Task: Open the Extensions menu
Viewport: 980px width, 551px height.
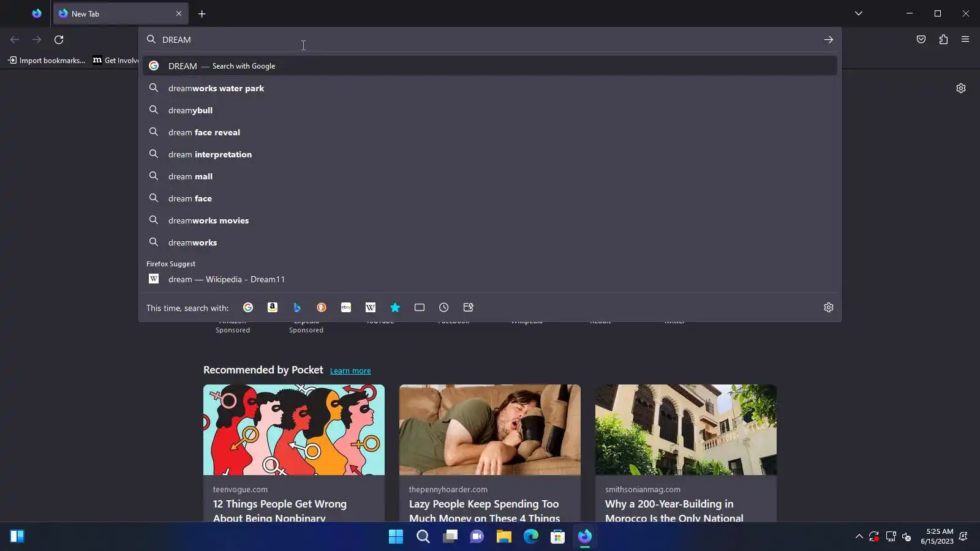Action: 943,40
